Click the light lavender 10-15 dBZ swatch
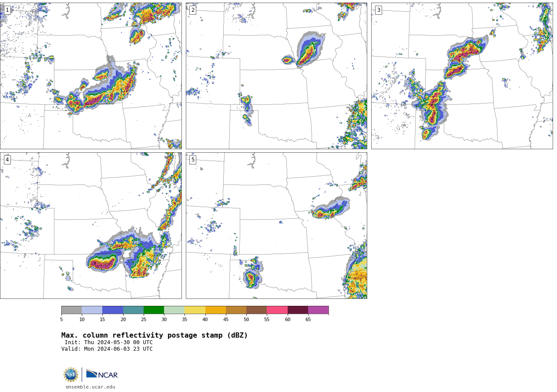The image size is (557, 392). [x=92, y=310]
